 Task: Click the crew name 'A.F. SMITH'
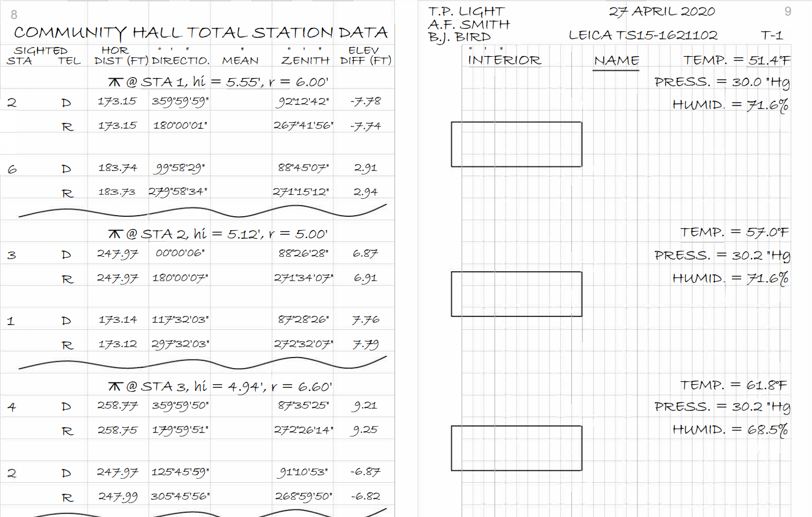[469, 24]
